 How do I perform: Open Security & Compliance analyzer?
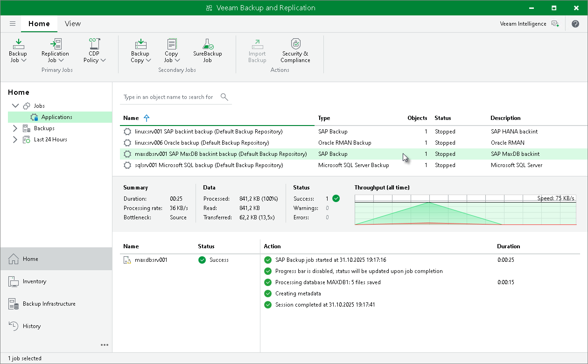[x=295, y=50]
